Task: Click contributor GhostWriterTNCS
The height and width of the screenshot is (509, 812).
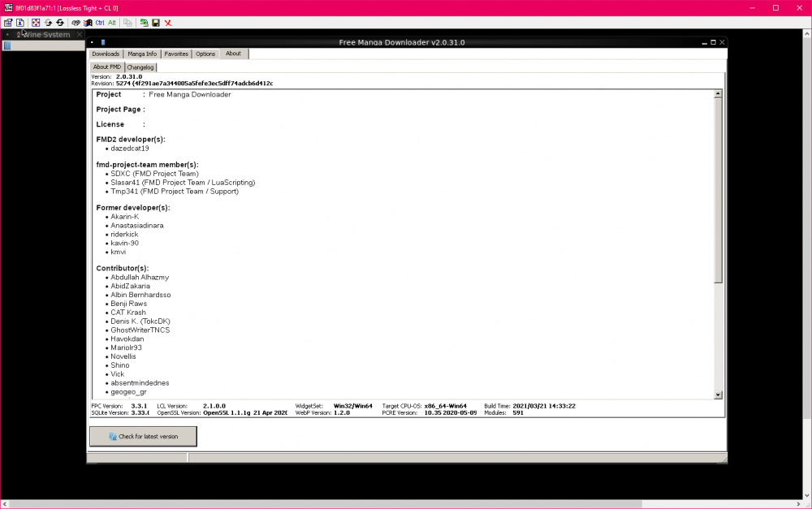Action: [140, 330]
